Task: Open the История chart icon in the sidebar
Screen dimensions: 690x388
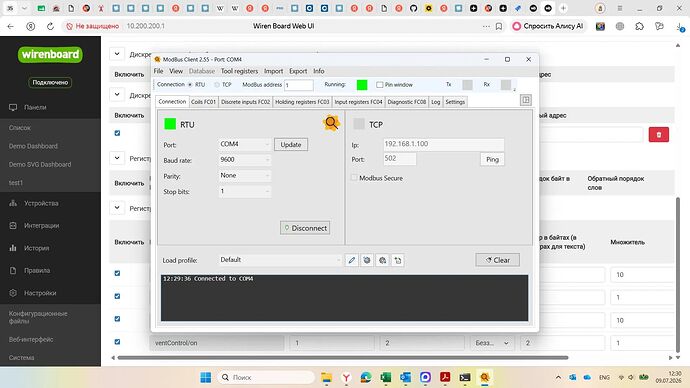Action: (x=13, y=248)
